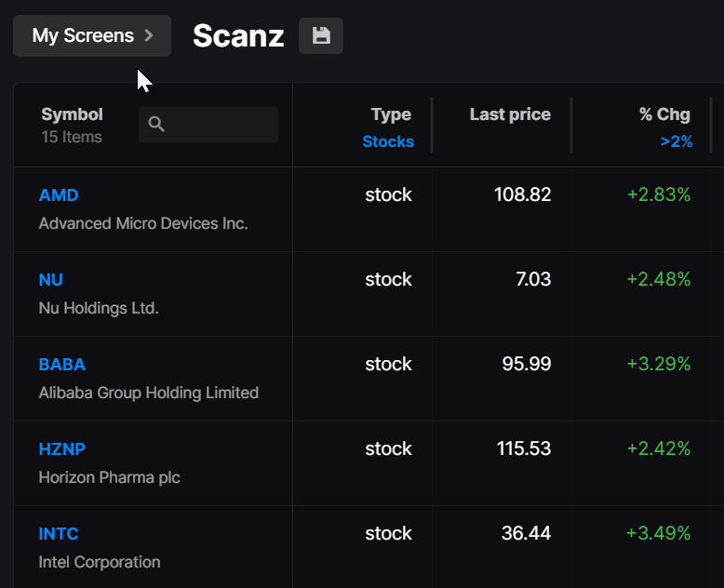Image resolution: width=724 pixels, height=588 pixels.
Task: Open the AMD symbol link
Action: pyautogui.click(x=59, y=195)
